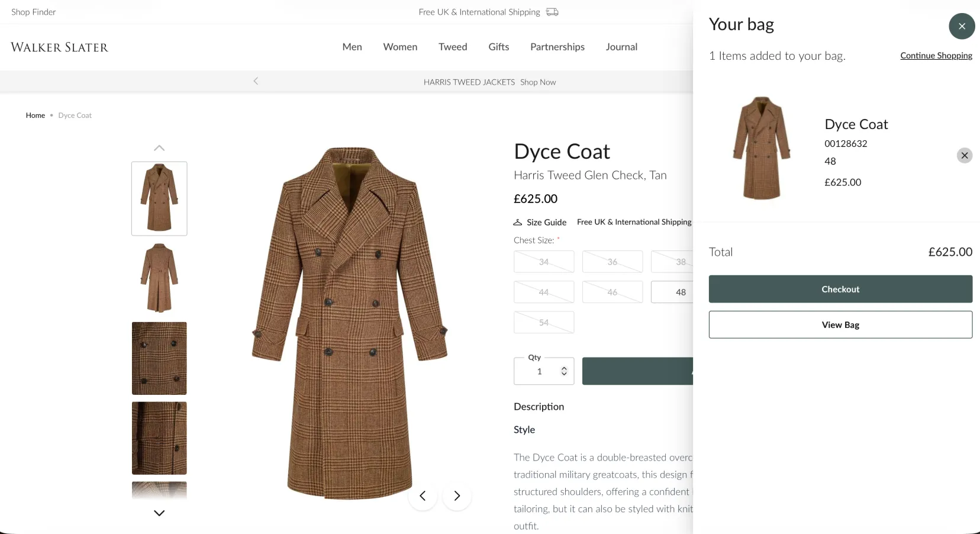
Task: Open the Tweed menu
Action: [452, 47]
